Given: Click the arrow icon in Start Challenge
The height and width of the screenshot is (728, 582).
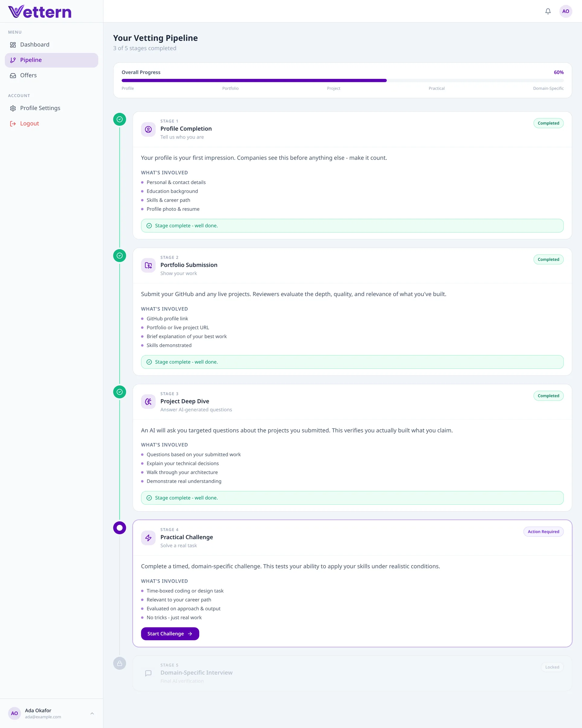Looking at the screenshot, I should (x=190, y=634).
